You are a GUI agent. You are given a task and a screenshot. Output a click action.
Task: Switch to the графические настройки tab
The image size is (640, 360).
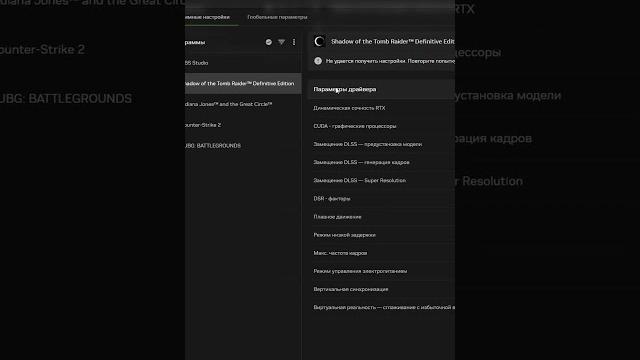tap(207, 17)
